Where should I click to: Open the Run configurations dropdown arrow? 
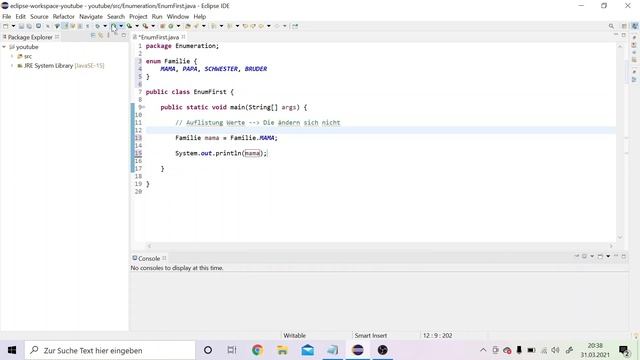[121, 26]
